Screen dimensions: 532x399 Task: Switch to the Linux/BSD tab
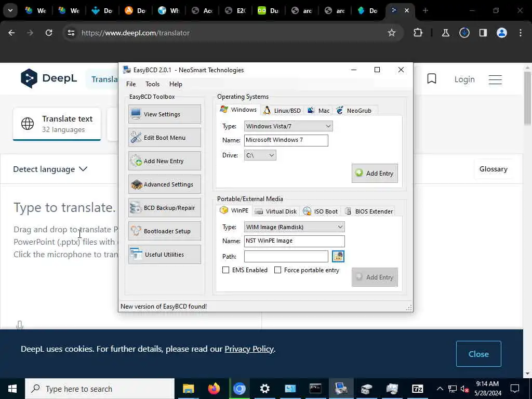pos(283,111)
